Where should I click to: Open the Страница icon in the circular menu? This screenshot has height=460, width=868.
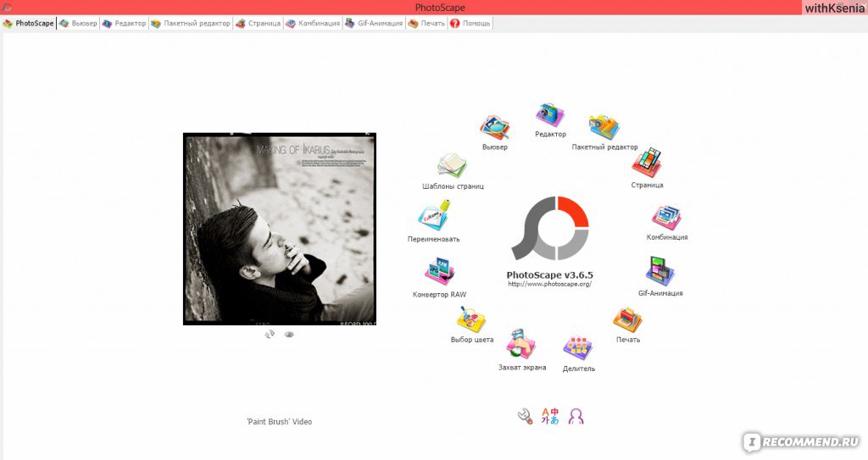[647, 163]
